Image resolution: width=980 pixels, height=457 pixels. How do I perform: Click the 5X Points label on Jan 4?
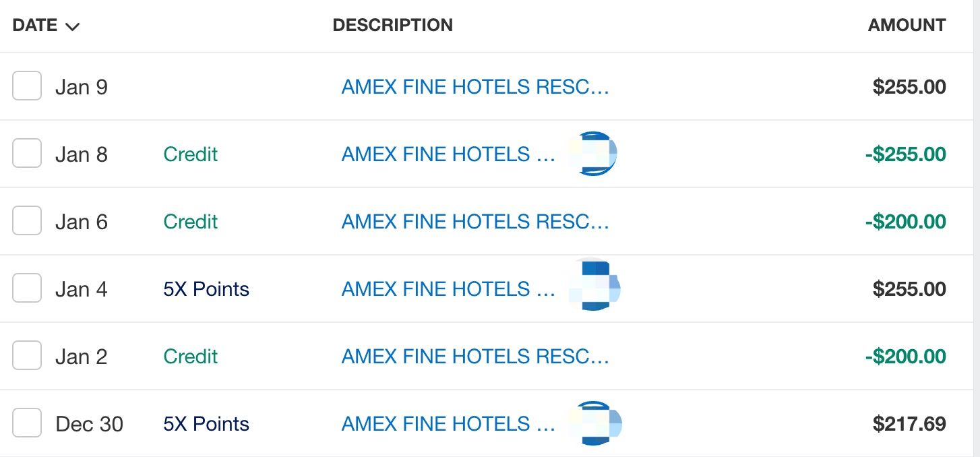coord(206,289)
